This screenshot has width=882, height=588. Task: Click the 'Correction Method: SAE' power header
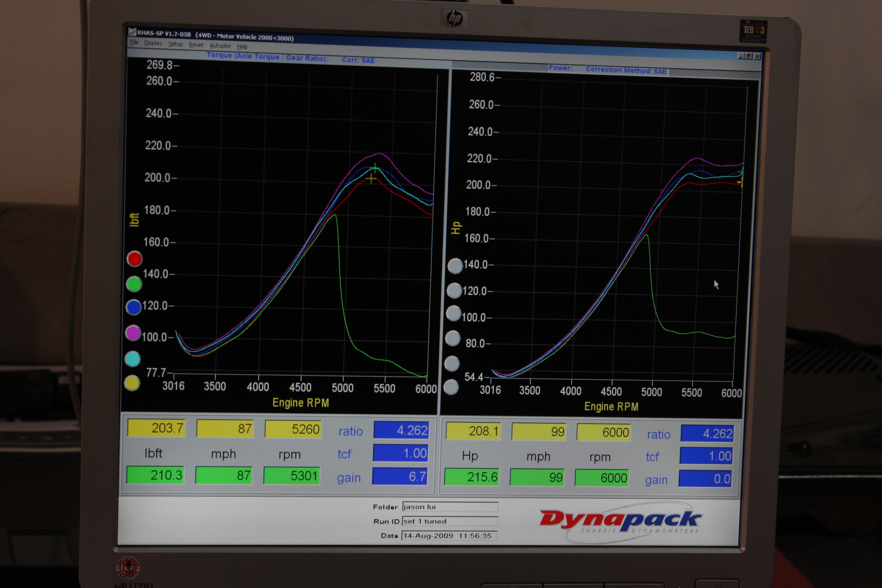[626, 70]
